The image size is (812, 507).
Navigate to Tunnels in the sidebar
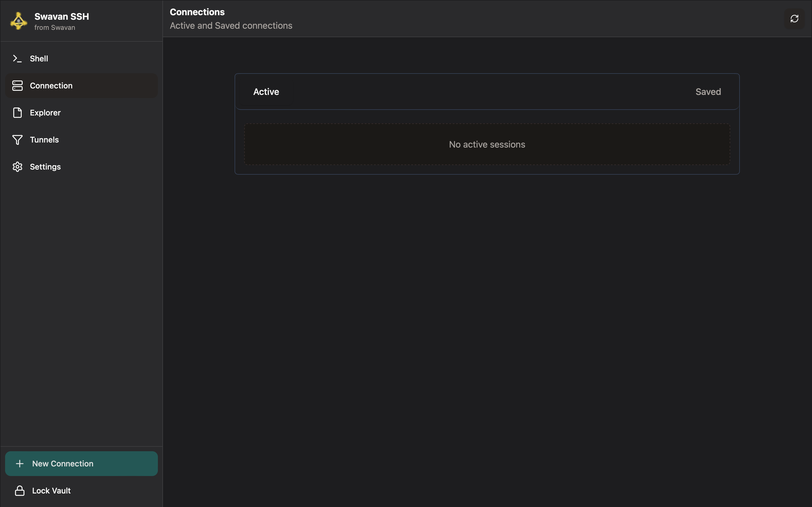44,139
